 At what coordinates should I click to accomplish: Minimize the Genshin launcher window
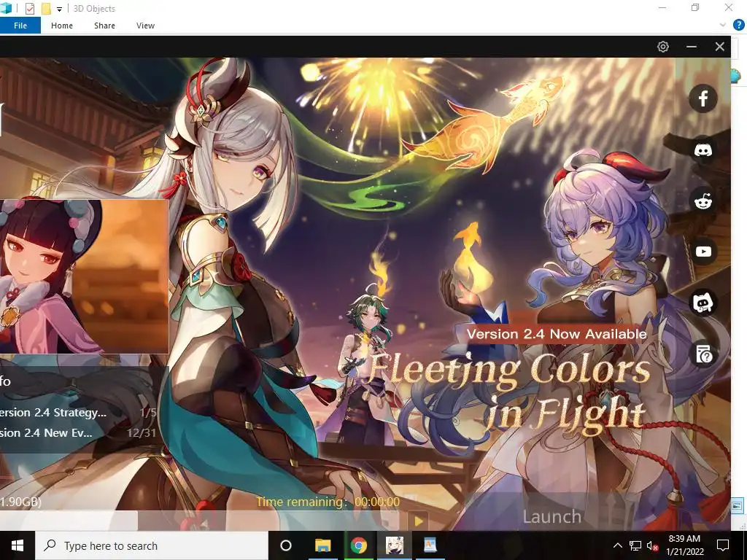(692, 47)
